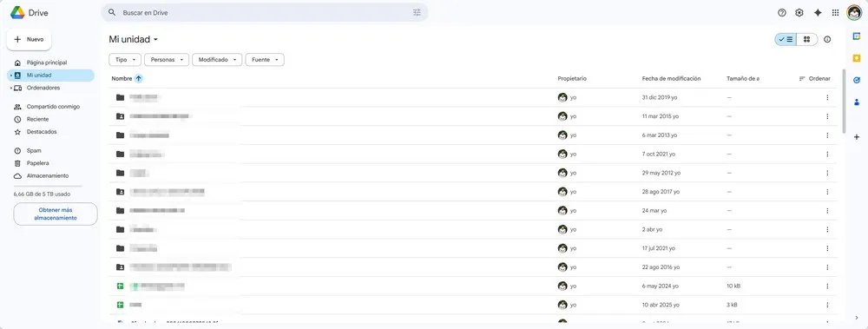
Task: Open the Settings gear icon
Action: coord(799,12)
